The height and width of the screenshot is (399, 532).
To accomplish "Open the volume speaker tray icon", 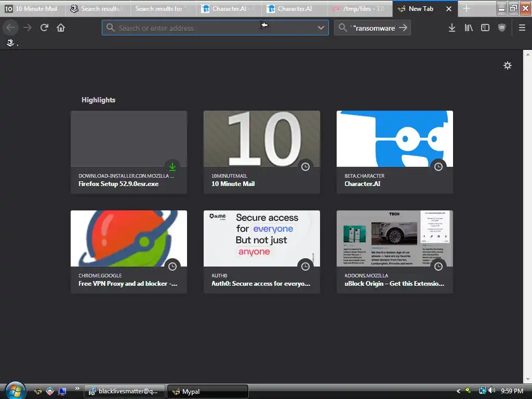I will point(491,391).
